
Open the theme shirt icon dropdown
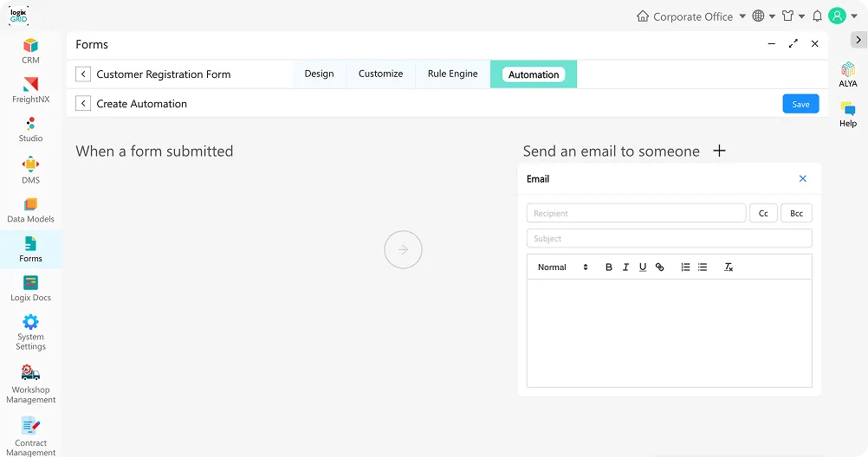(794, 16)
